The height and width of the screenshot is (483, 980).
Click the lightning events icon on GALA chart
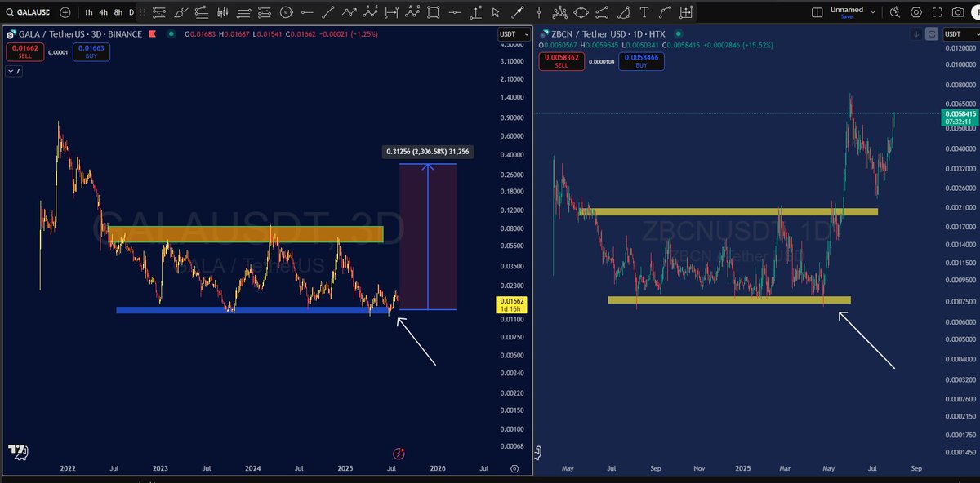[399, 454]
